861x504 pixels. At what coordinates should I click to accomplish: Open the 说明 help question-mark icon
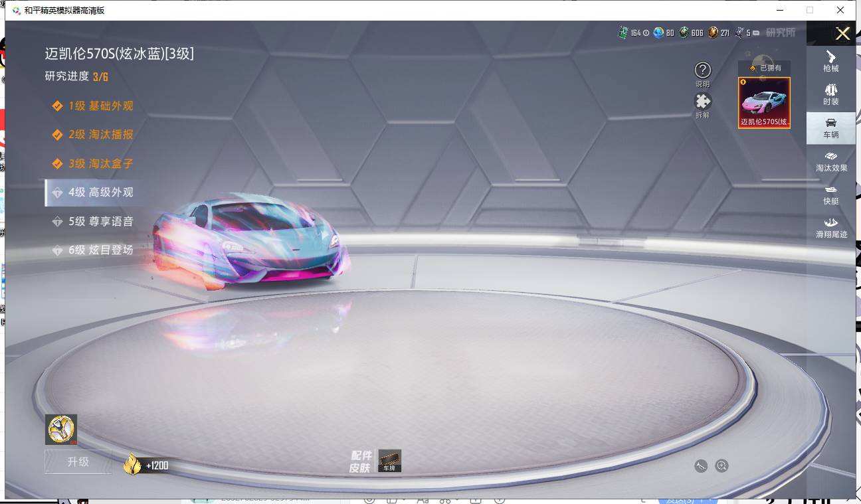pos(702,70)
